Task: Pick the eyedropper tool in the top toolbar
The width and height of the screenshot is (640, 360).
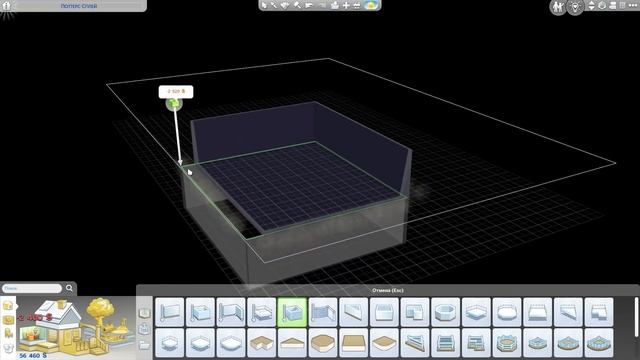Action: click(274, 5)
